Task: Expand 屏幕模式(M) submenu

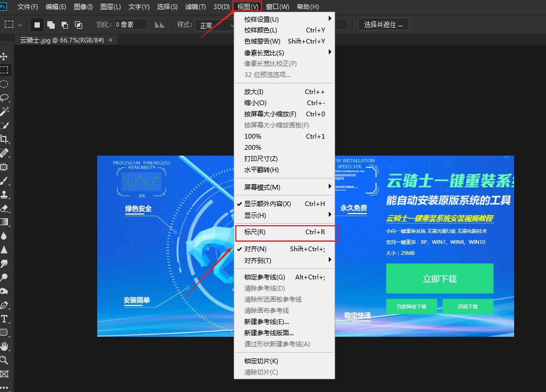Action: 285,188
